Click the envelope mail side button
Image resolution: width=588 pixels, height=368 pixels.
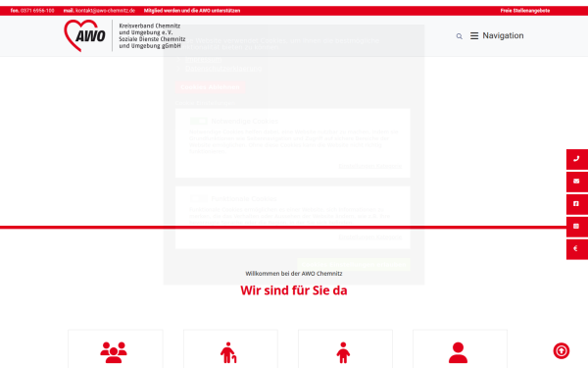[x=577, y=182]
